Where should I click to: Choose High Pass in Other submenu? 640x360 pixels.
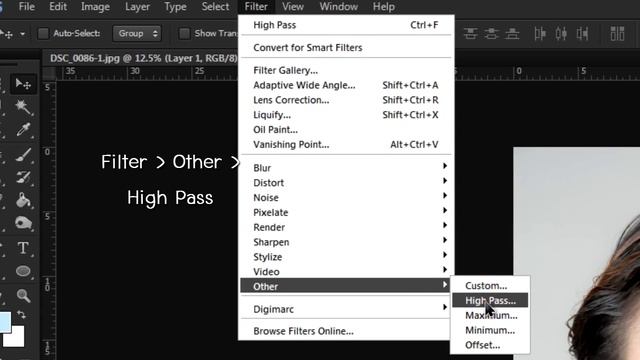(490, 300)
